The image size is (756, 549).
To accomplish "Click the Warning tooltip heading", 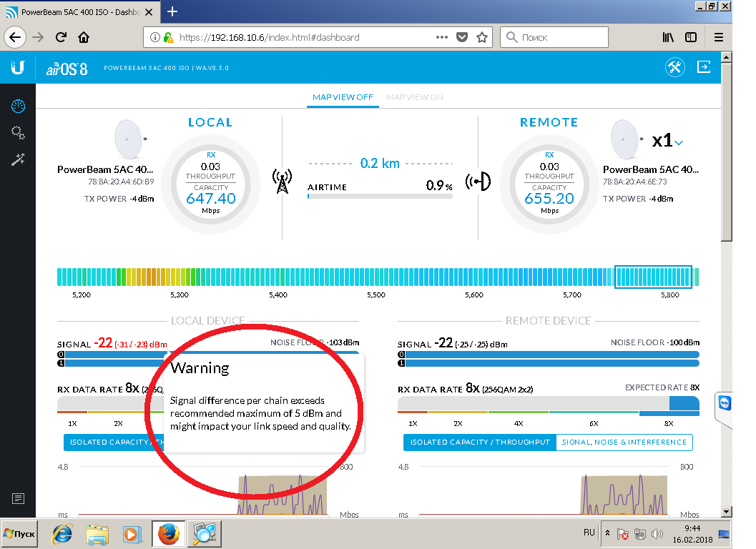I will tap(200, 368).
